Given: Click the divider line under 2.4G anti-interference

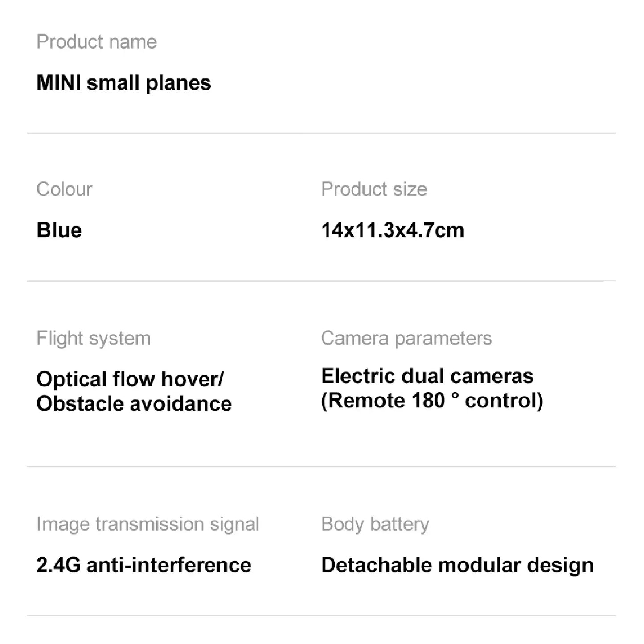Looking at the screenshot, I should (x=321, y=616).
